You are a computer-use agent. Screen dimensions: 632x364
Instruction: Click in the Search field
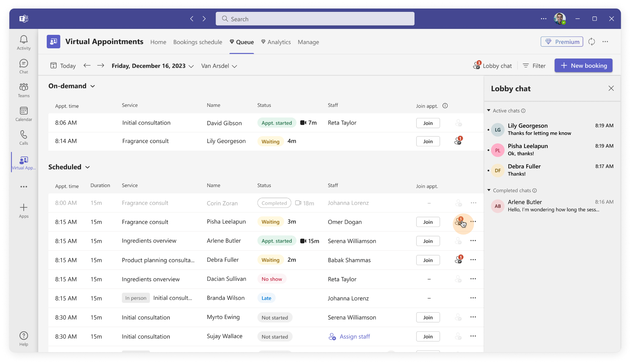point(315,19)
